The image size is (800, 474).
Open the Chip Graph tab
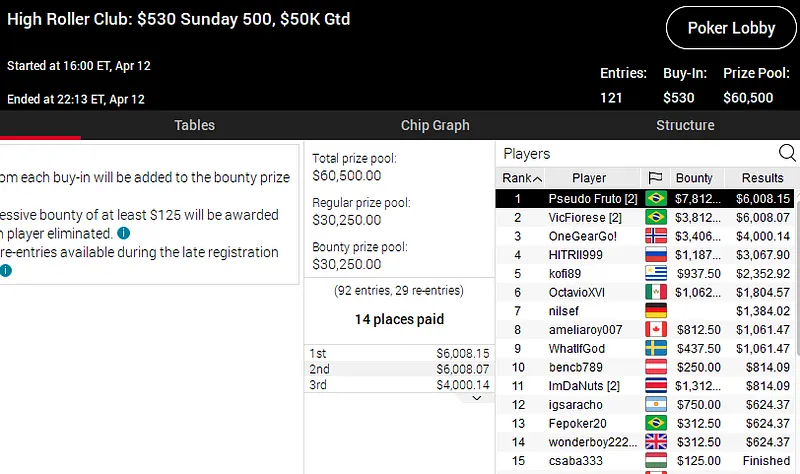435,125
